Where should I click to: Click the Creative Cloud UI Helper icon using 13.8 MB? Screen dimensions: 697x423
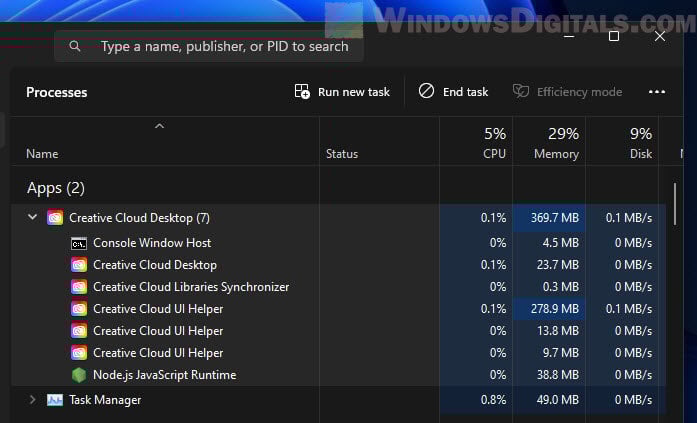pos(79,331)
